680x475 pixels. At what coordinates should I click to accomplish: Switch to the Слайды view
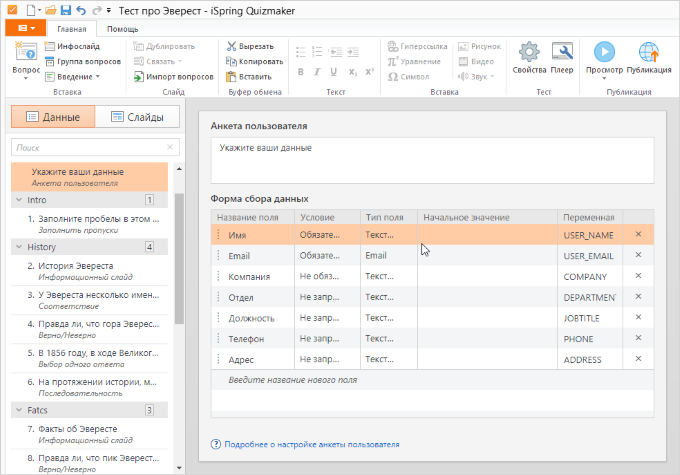tap(137, 117)
